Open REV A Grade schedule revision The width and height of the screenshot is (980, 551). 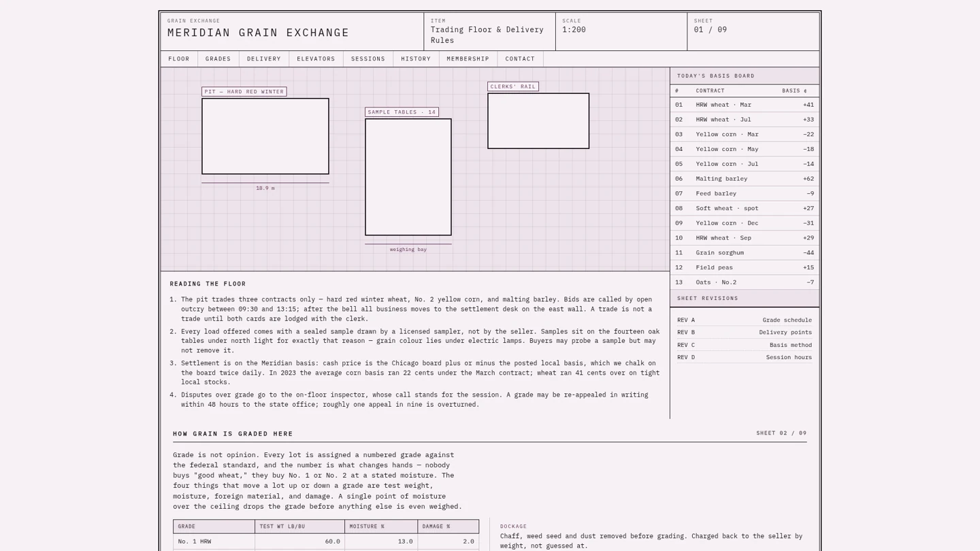tap(745, 320)
